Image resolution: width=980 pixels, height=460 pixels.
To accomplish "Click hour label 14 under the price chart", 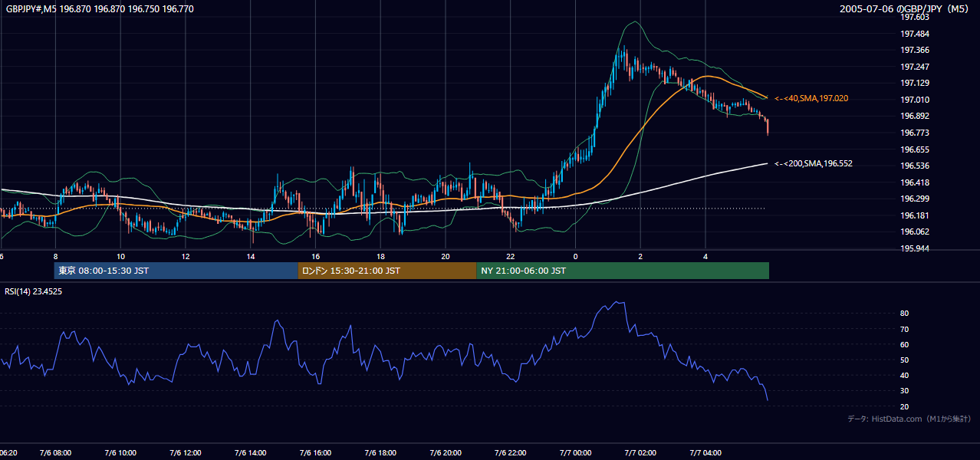I will (x=250, y=256).
